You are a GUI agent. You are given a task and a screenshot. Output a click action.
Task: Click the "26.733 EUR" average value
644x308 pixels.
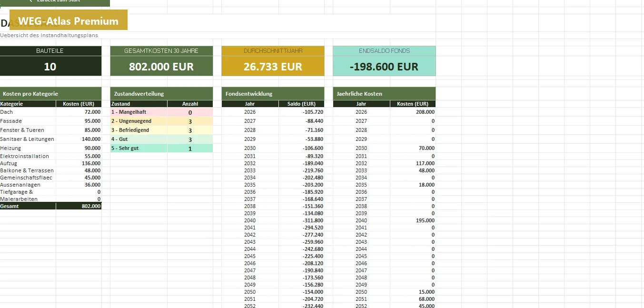click(273, 67)
